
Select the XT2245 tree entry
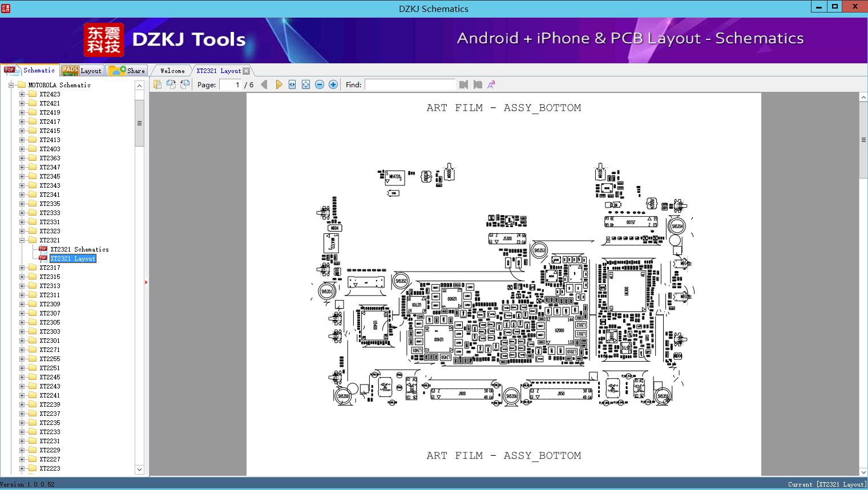[x=50, y=377]
